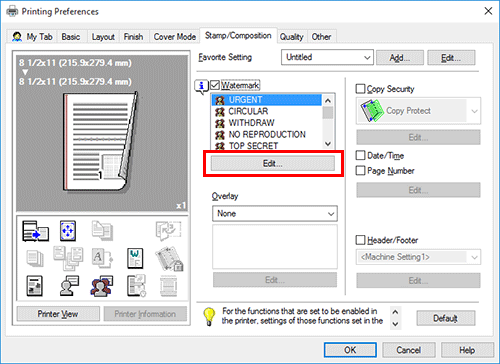The width and height of the screenshot is (500, 364).
Task: Switch to the Other tab
Action: coord(321,37)
